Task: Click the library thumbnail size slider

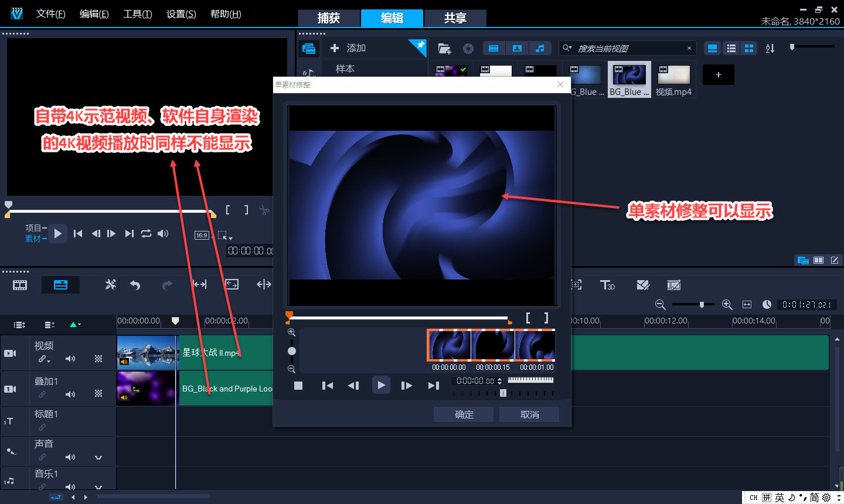Action: (792, 47)
